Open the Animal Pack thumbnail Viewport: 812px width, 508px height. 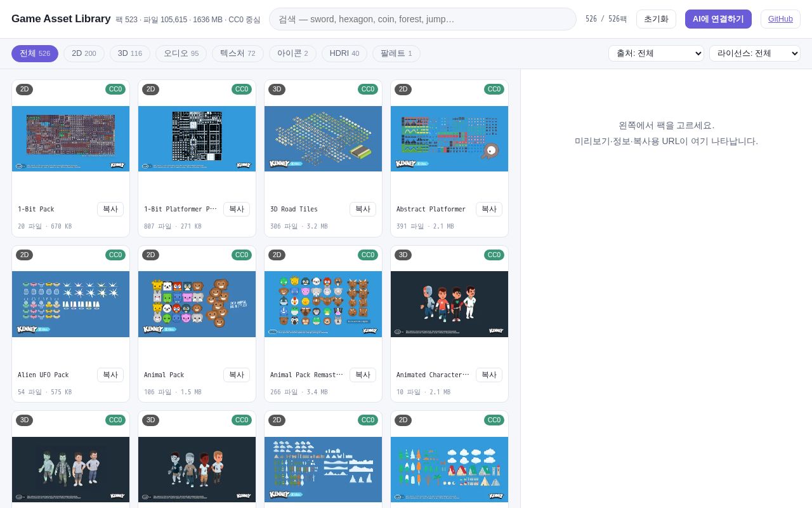197,304
